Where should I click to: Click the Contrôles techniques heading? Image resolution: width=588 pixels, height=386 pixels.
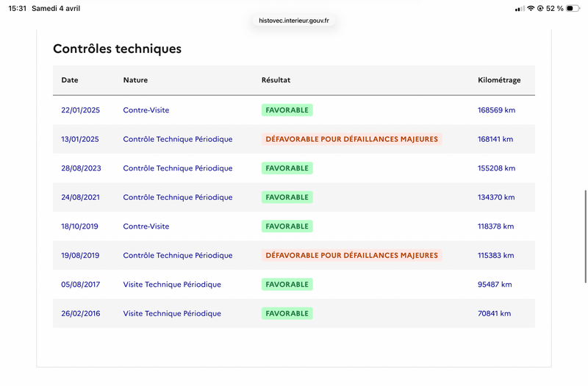(x=117, y=49)
